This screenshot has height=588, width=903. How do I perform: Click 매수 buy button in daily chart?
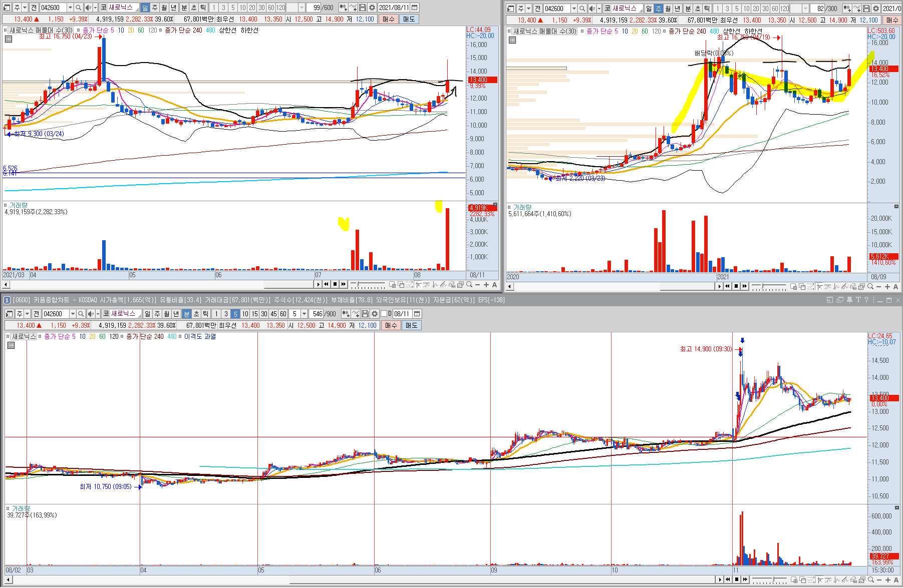pos(388,19)
